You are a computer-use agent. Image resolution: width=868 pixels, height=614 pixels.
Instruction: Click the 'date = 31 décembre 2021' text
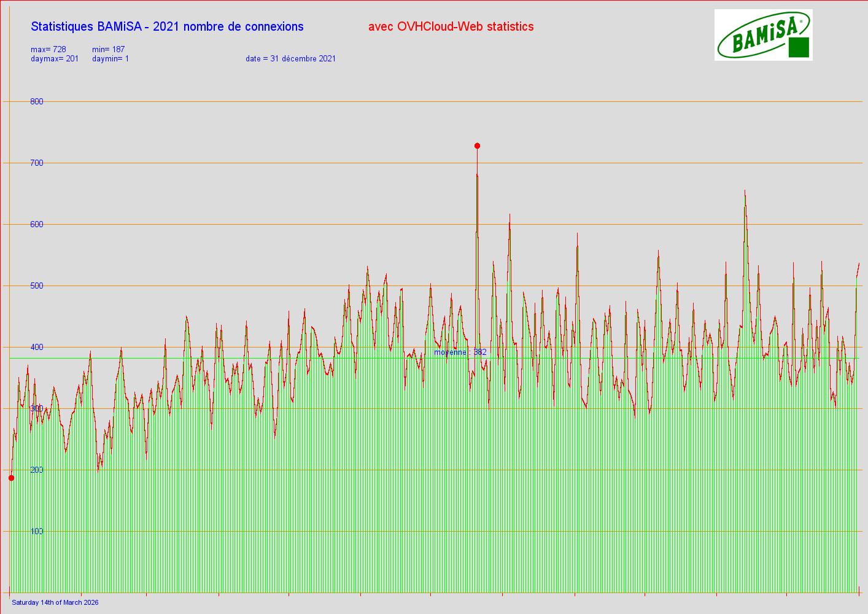tap(290, 59)
